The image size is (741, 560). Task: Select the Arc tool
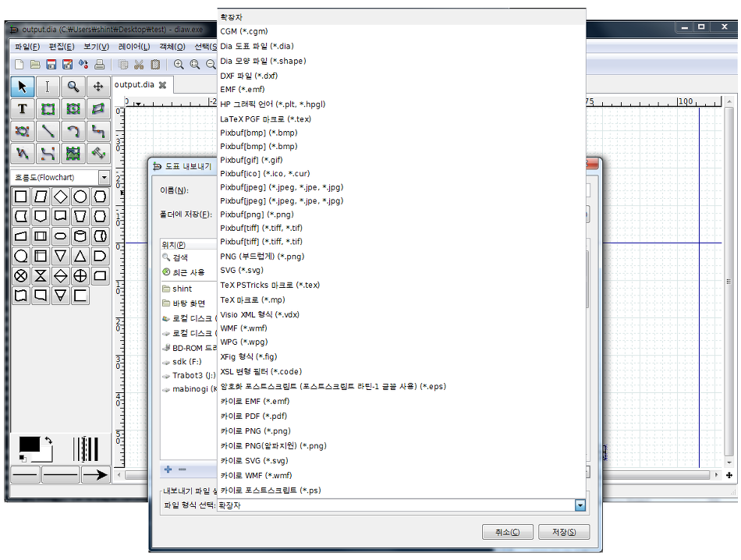[x=73, y=131]
